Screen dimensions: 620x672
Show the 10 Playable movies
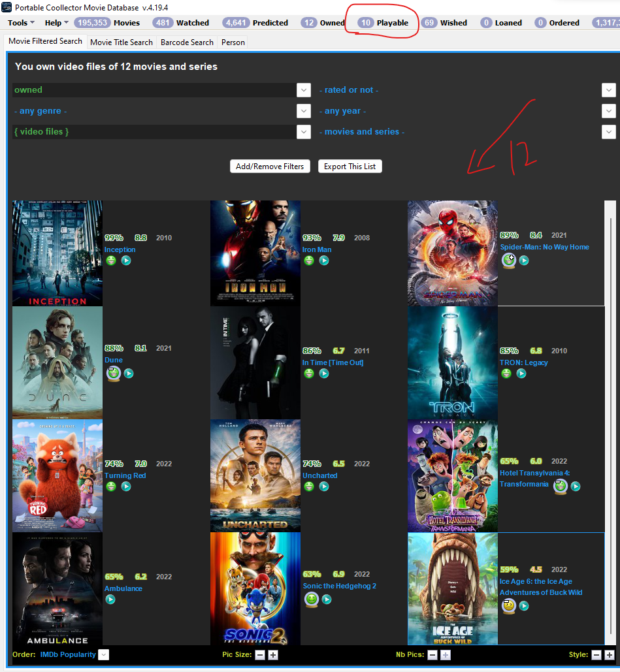click(383, 23)
